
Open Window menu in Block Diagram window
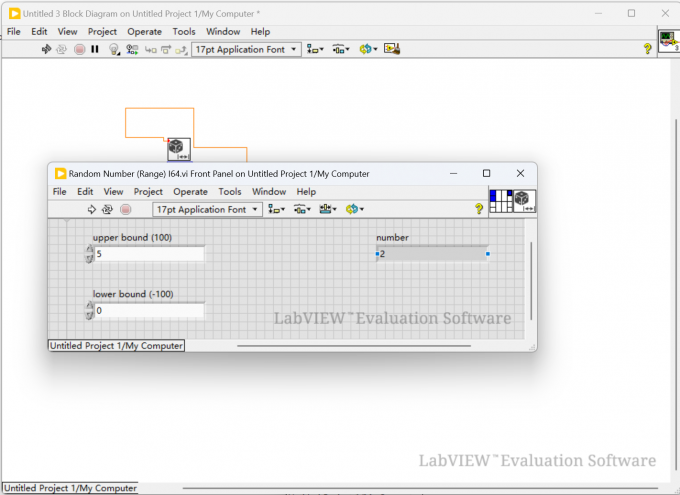pos(223,32)
